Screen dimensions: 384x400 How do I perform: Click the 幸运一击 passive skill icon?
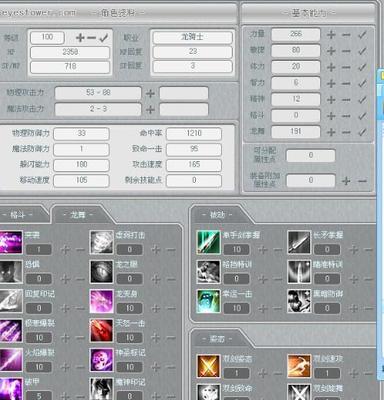[x=208, y=301]
